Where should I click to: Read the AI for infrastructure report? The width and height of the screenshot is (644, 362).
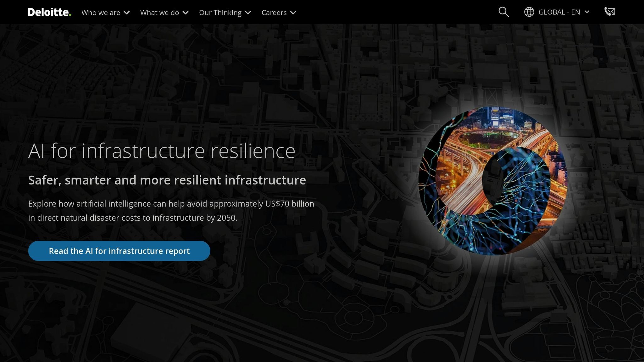119,251
